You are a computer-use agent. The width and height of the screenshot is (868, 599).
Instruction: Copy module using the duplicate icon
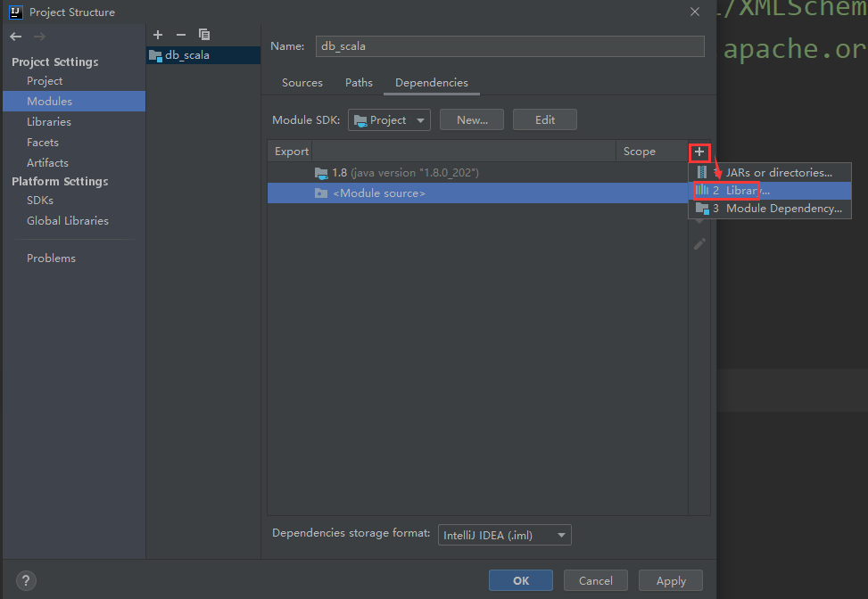(204, 35)
